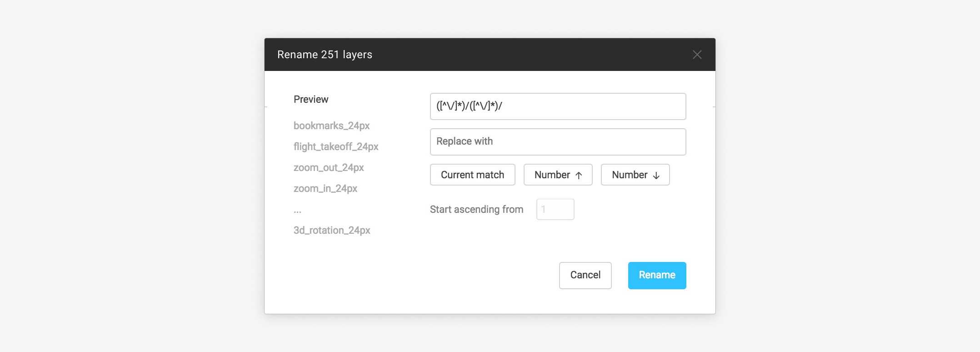Cancel the layer renaming
This screenshot has width=980, height=352.
585,275
